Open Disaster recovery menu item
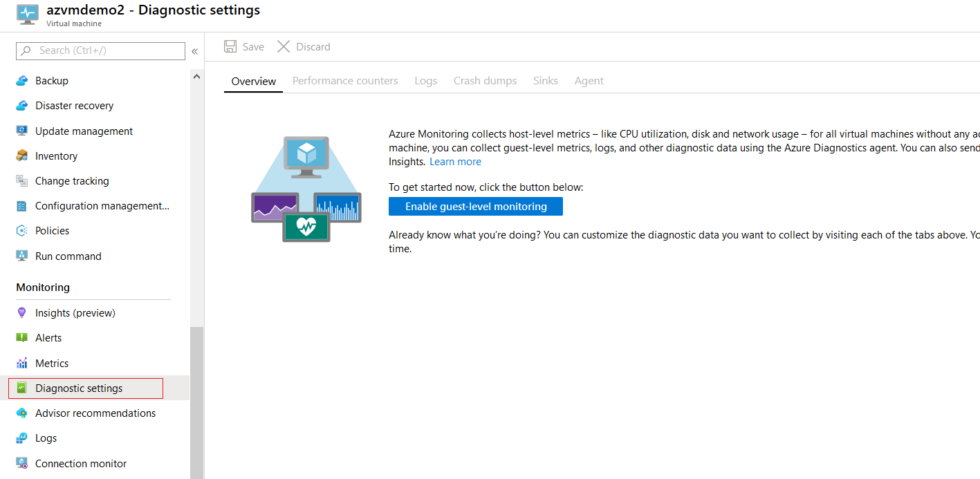Screen dimensions: 980x479 tap(75, 106)
